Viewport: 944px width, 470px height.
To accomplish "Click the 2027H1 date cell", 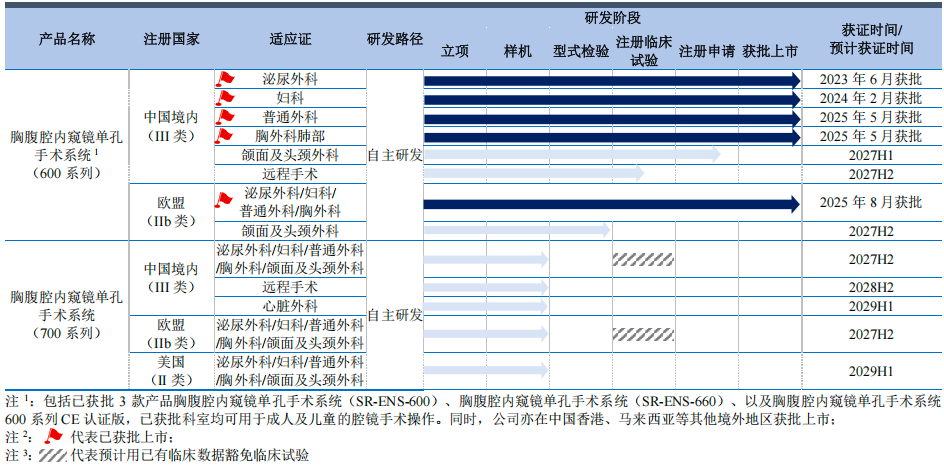I will (x=871, y=156).
